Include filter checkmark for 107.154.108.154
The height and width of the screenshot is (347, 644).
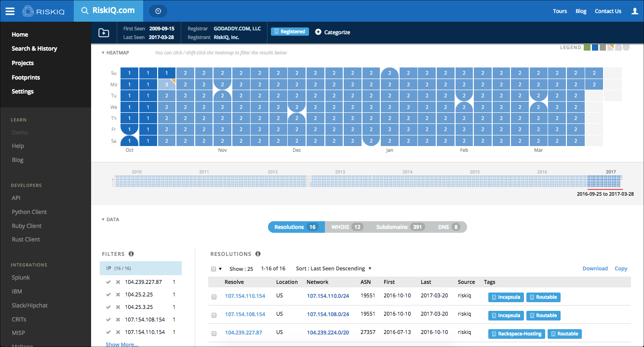(108, 320)
